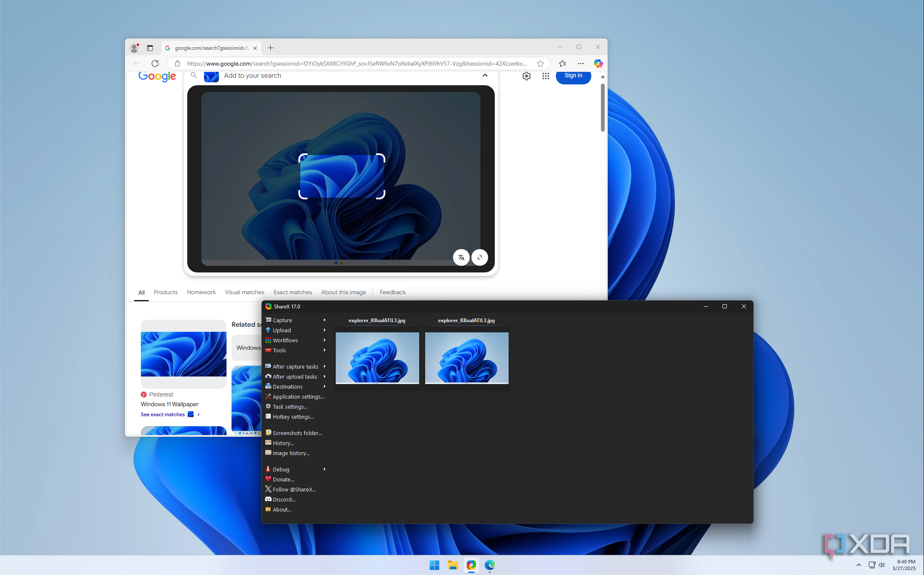View site information lock icon
The image size is (924, 575).
pyautogui.click(x=178, y=64)
